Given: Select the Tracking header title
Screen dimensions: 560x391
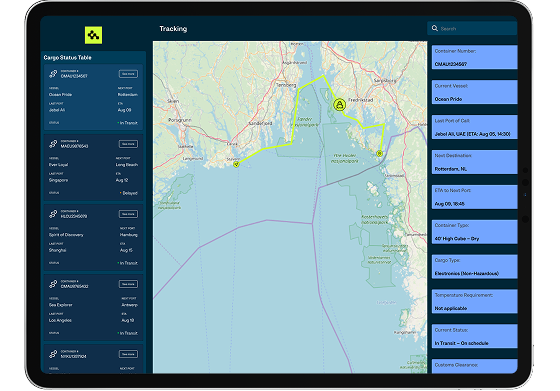Looking at the screenshot, I should tap(173, 29).
